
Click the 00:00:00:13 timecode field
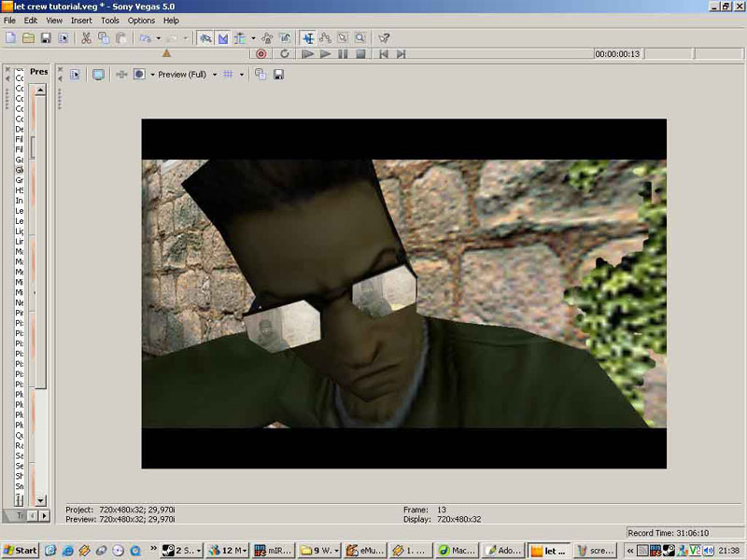(x=618, y=54)
